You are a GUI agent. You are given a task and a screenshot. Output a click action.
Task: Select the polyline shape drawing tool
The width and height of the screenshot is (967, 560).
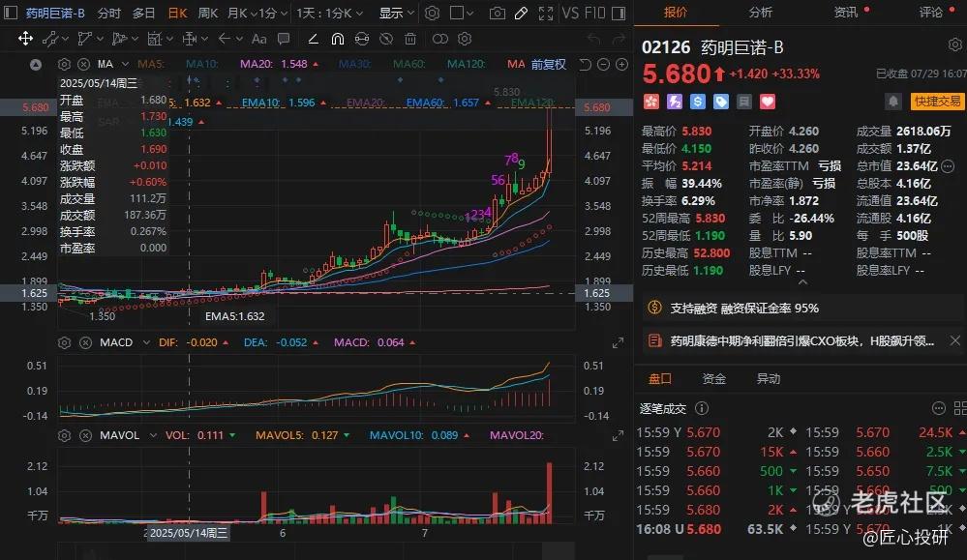(85, 39)
